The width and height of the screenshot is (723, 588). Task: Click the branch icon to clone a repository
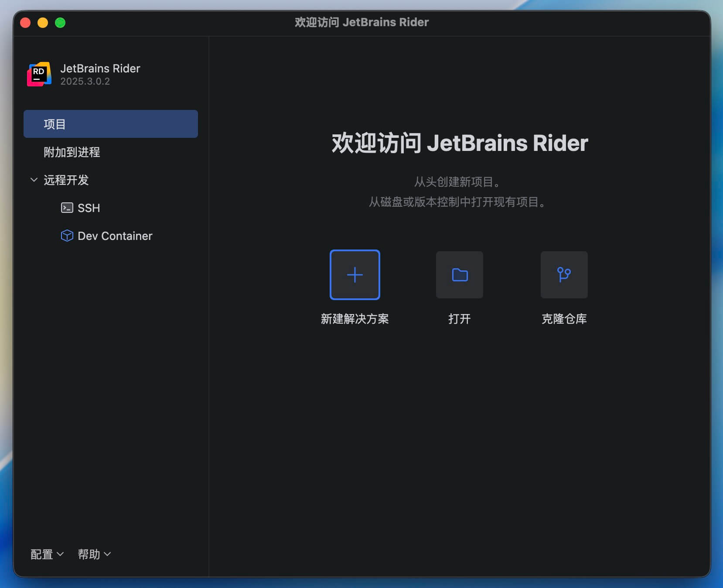[x=564, y=275]
